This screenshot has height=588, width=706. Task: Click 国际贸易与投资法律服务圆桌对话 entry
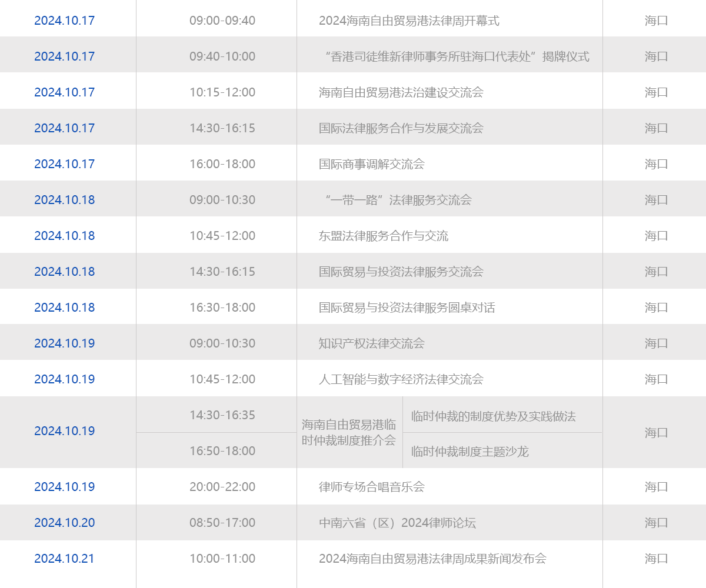(407, 308)
